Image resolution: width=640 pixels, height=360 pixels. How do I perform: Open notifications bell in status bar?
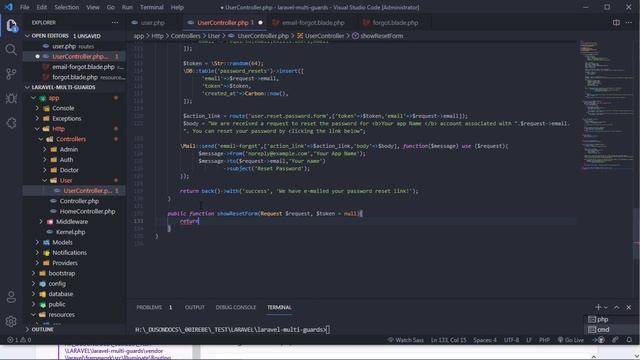tap(629, 340)
